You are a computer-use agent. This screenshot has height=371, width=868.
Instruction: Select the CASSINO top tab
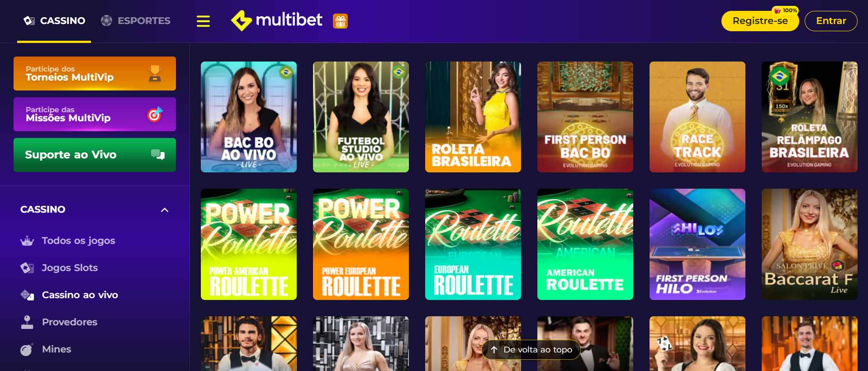pos(54,21)
